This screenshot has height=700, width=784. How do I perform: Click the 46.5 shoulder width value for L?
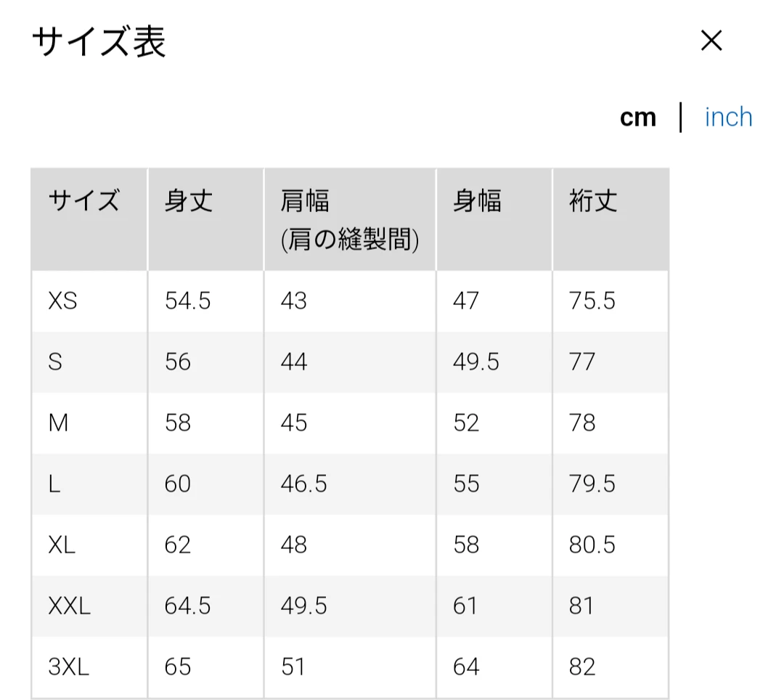coord(303,484)
